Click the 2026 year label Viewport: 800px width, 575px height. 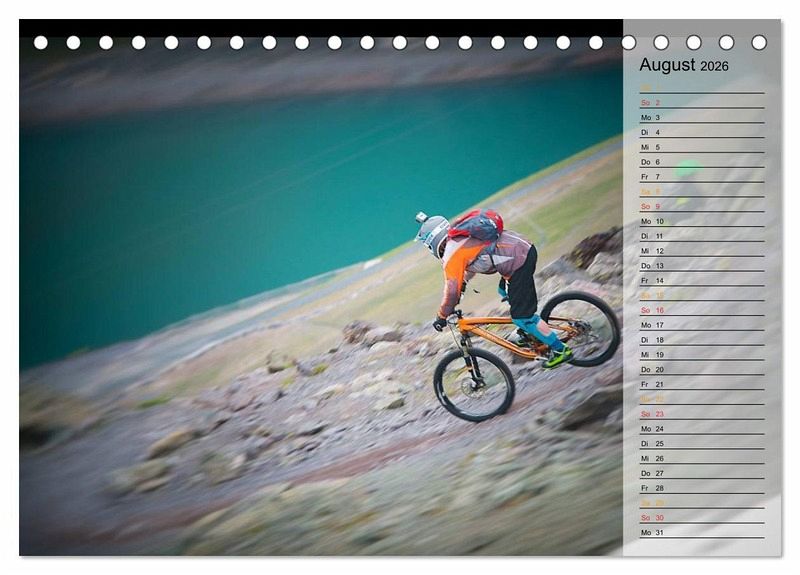pos(714,67)
